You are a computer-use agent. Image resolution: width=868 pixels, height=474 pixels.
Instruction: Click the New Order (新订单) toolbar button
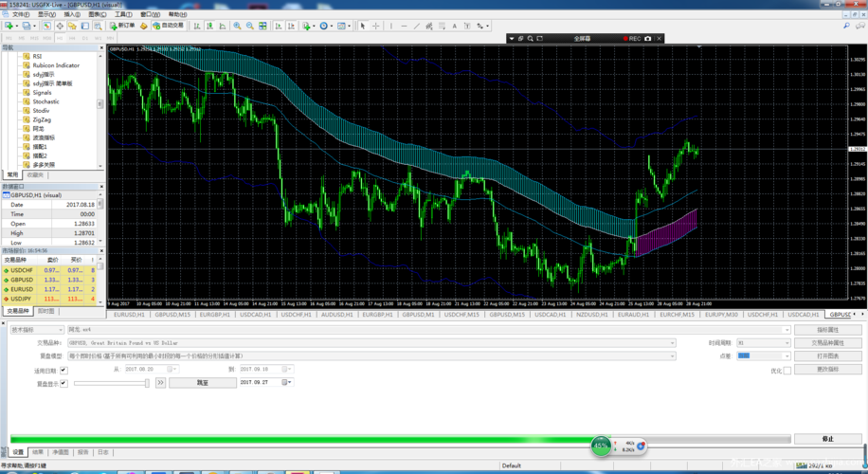[123, 26]
